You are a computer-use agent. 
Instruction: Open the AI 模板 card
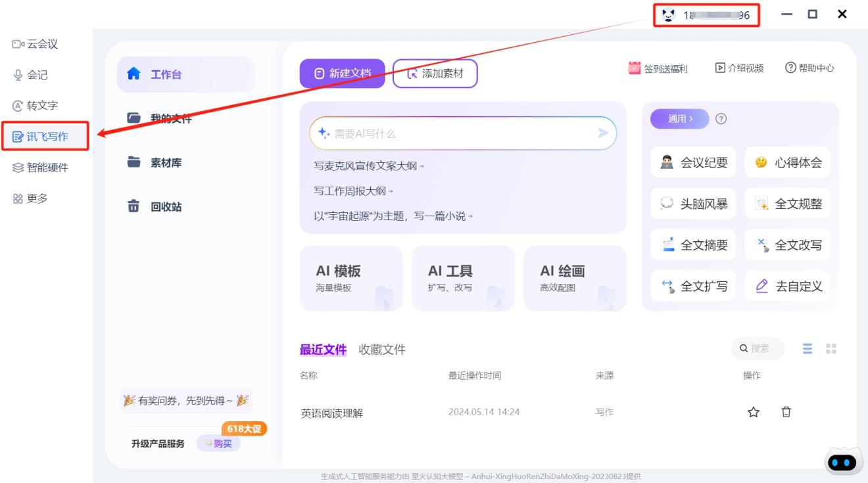click(x=351, y=278)
